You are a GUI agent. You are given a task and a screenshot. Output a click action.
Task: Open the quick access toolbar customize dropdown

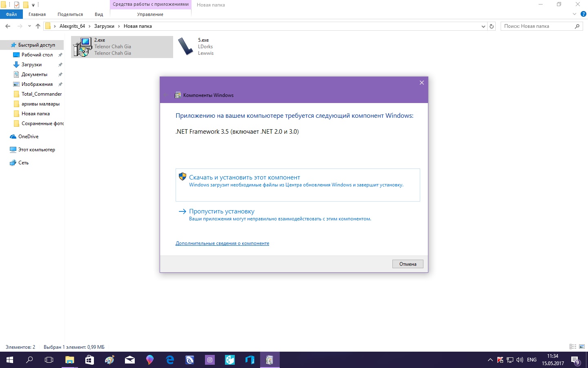[33, 5]
